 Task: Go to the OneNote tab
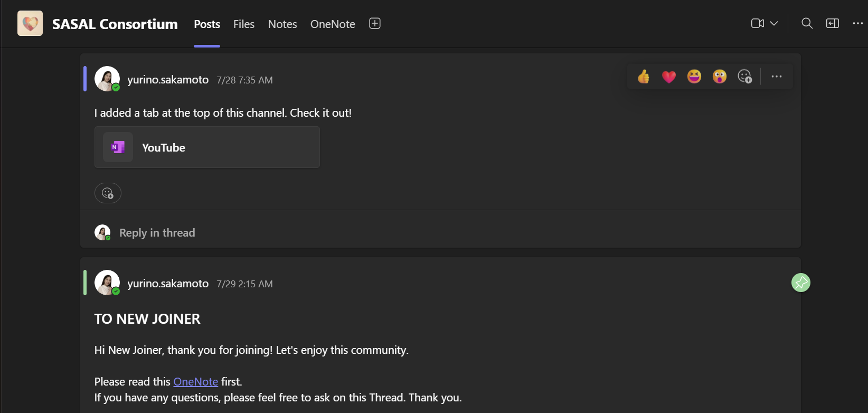(x=333, y=24)
